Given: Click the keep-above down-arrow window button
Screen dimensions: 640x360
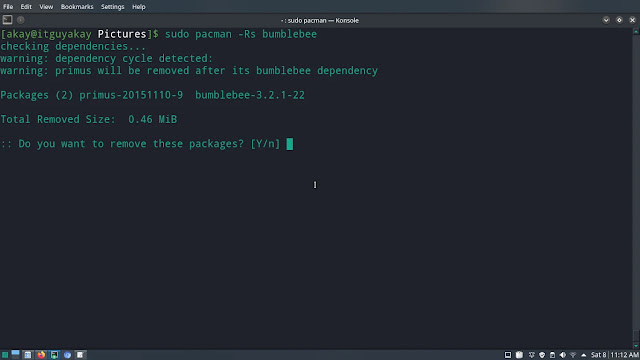Looking at the screenshot, I should 606,20.
